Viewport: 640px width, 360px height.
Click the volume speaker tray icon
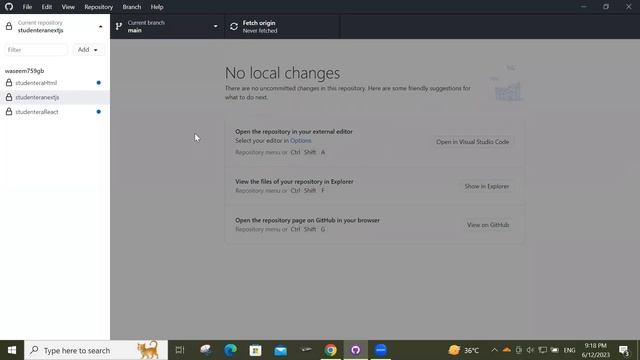[530, 350]
